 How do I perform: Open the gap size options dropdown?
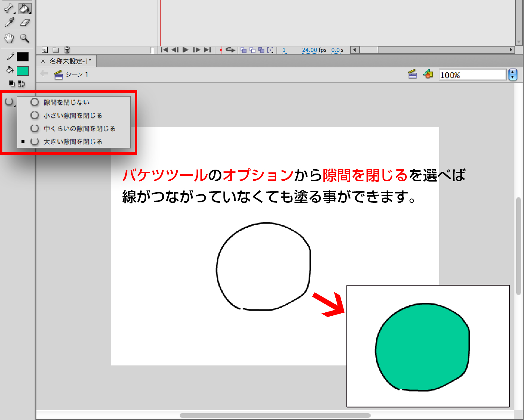click(10, 102)
